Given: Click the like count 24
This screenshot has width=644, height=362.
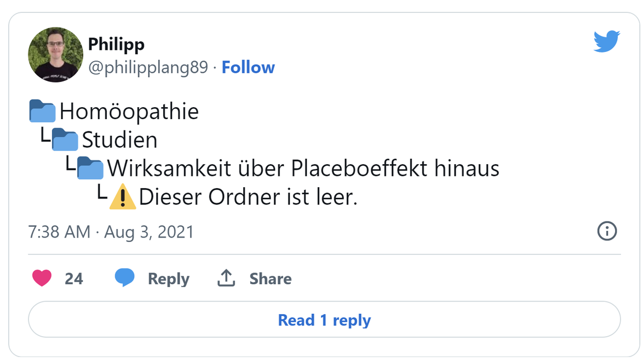Looking at the screenshot, I should click(x=74, y=279).
